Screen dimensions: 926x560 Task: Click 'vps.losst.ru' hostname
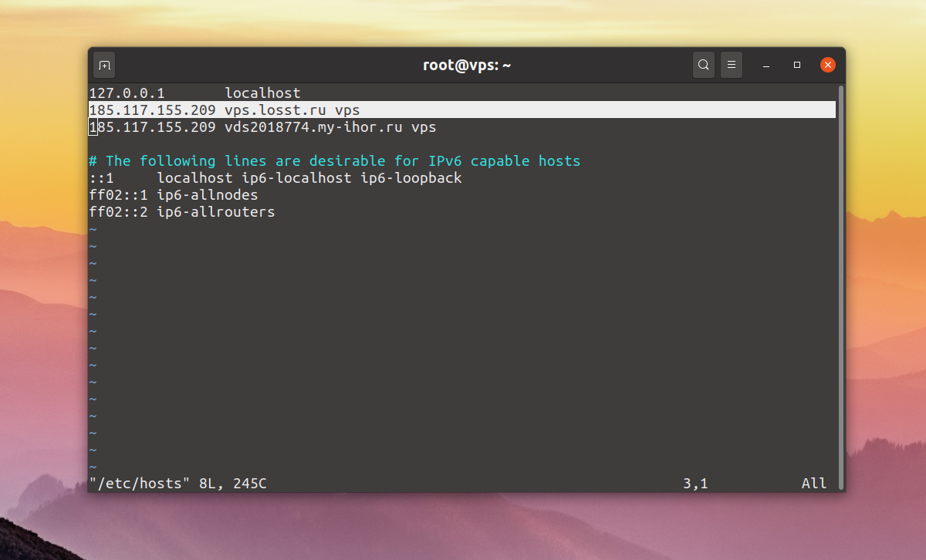coord(275,110)
